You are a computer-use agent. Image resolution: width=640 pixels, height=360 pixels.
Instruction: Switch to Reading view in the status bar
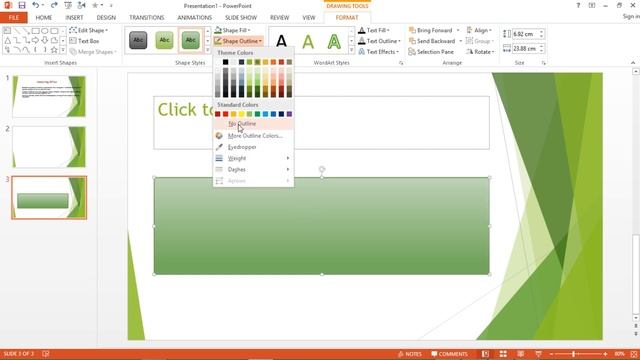click(x=520, y=354)
